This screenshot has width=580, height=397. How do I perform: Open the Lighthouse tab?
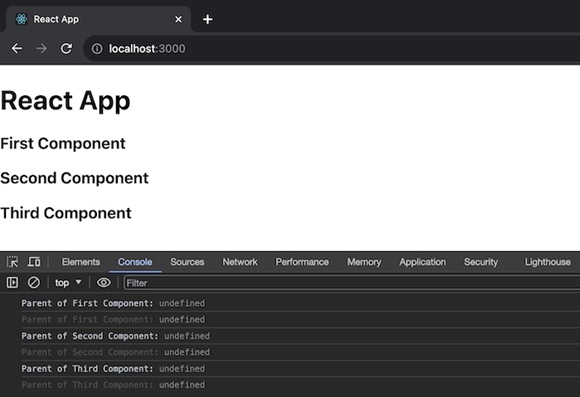click(547, 262)
